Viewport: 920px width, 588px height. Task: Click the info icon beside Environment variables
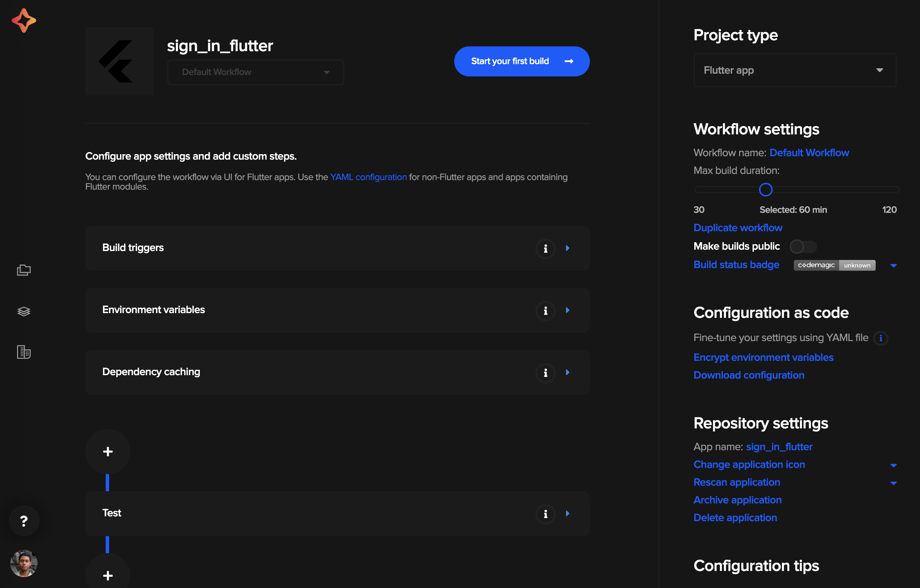pos(545,310)
